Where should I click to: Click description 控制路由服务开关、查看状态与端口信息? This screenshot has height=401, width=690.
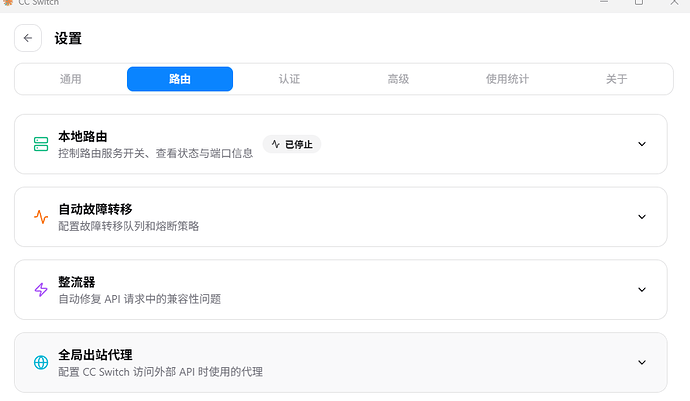[x=156, y=153]
